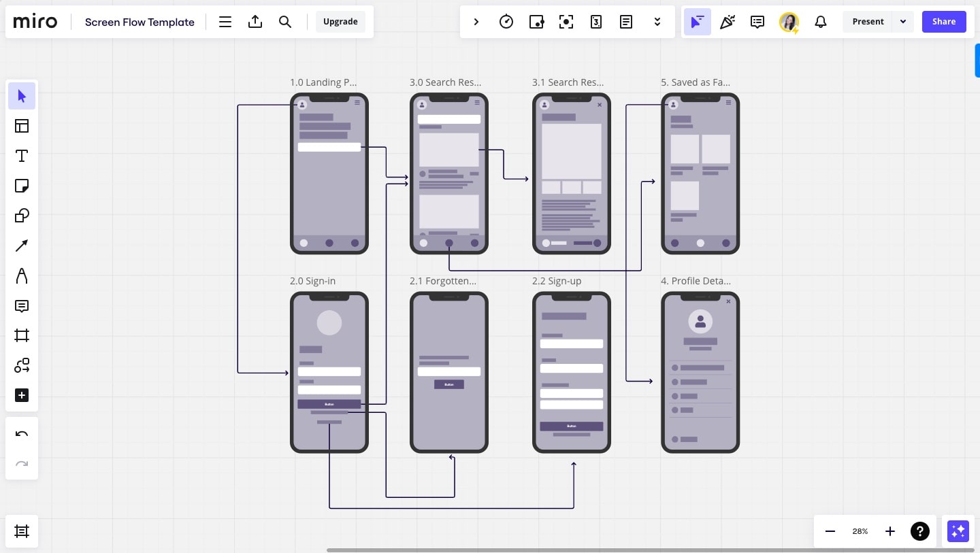Toggle collaborators' cursors visibility
Viewport: 980px width, 553px height.
[x=698, y=22]
